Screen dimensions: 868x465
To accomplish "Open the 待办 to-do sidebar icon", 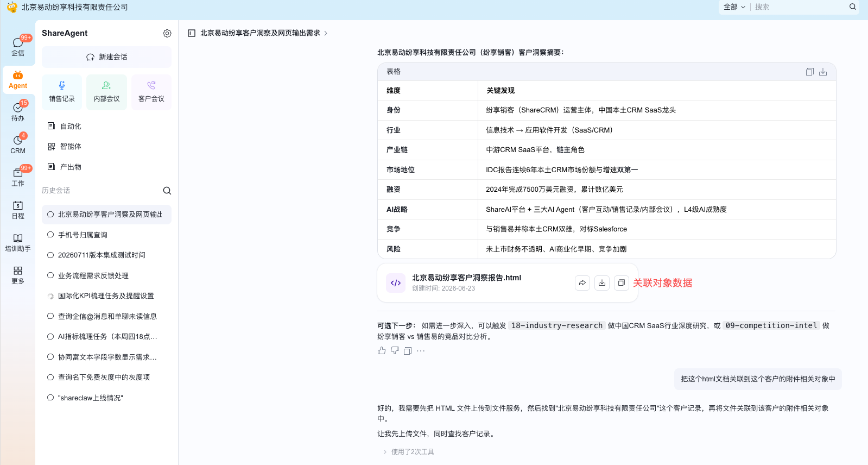I will click(18, 111).
